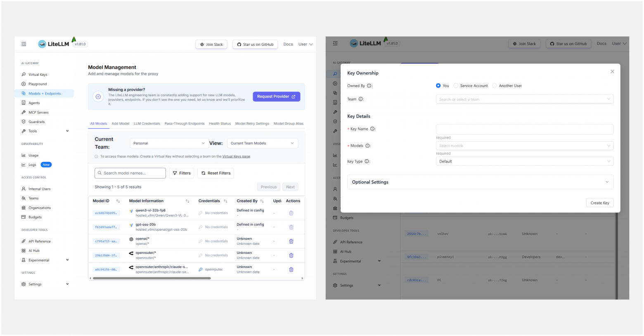644x336 pixels.
Task: Expand Experimental in the Model Management sidebar
Action: 67,260
